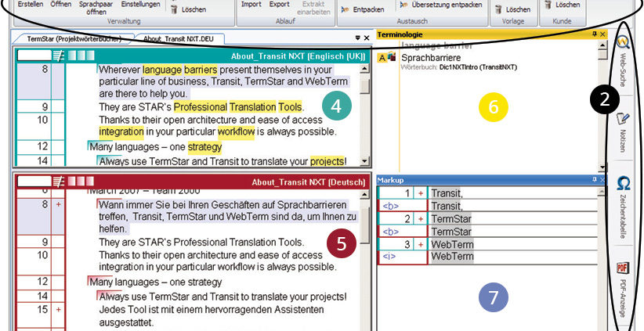Click 'Jedes Tool ist mit einem' German text
Screen dimensions: 644x331
click(x=150, y=309)
